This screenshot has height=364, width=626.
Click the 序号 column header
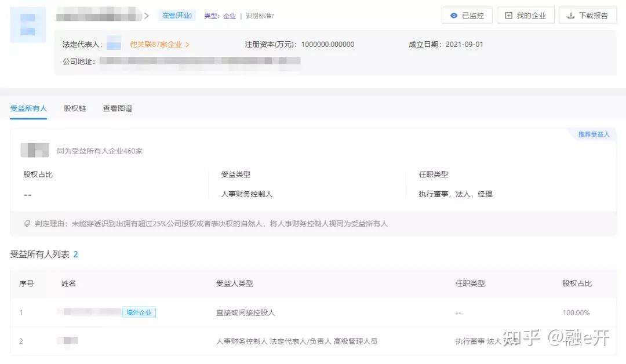point(26,283)
